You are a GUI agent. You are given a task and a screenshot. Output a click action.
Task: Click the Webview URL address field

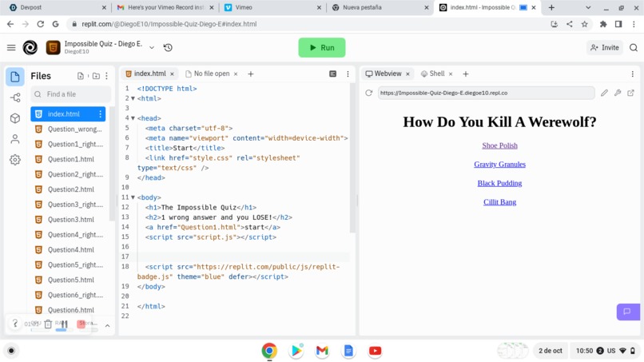tap(486, 93)
